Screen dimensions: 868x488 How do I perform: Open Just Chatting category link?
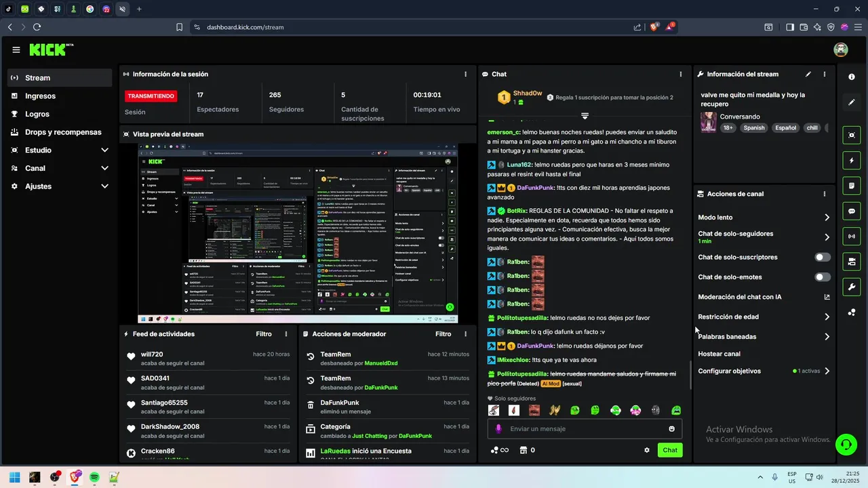point(370,436)
